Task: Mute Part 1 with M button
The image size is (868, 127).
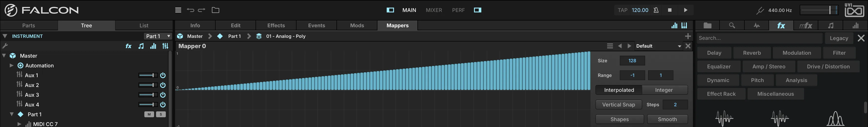Action: pos(149,114)
